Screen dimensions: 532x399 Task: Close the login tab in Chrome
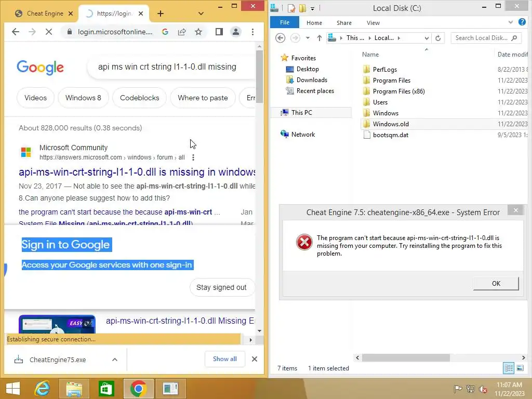[x=141, y=14]
